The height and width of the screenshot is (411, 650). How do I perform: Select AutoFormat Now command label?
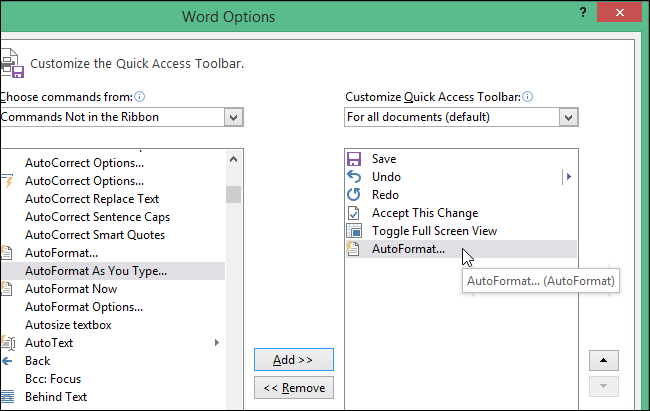click(x=71, y=289)
